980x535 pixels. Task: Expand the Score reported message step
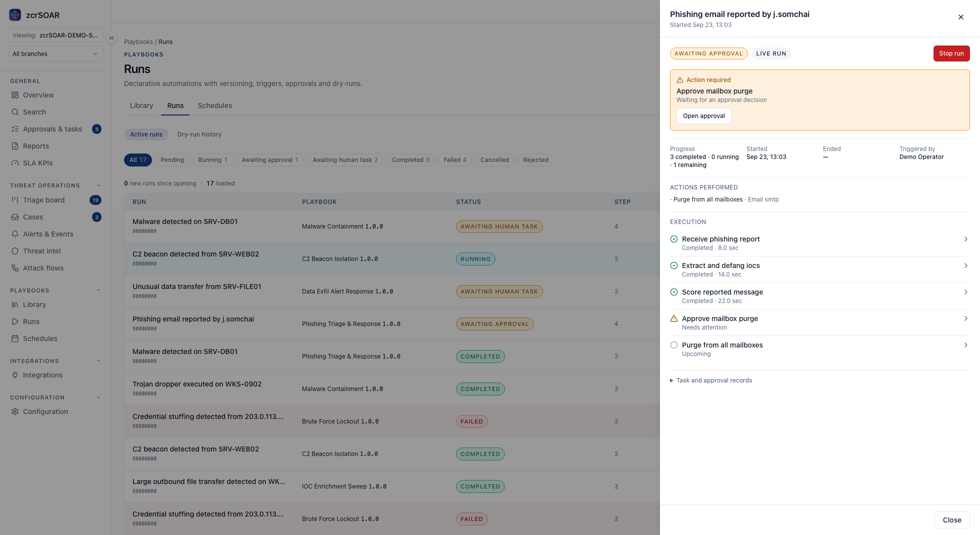[819, 296]
